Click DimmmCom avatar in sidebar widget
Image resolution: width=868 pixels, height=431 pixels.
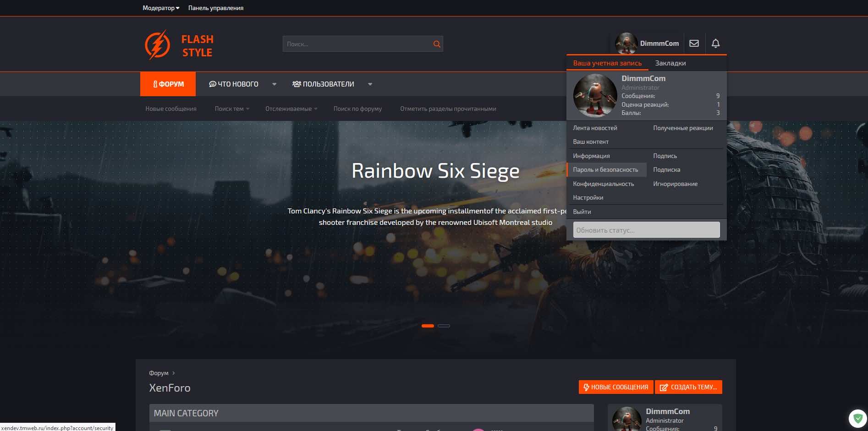(x=626, y=419)
